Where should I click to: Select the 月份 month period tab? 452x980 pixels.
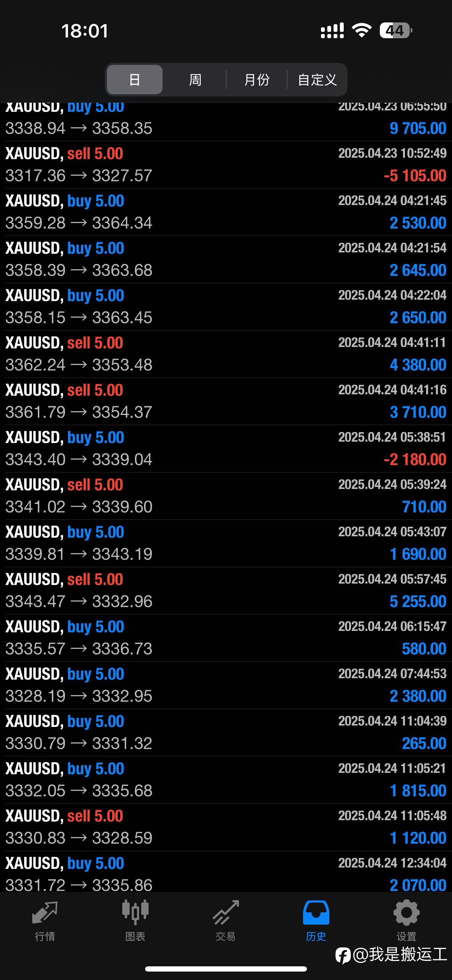[257, 80]
